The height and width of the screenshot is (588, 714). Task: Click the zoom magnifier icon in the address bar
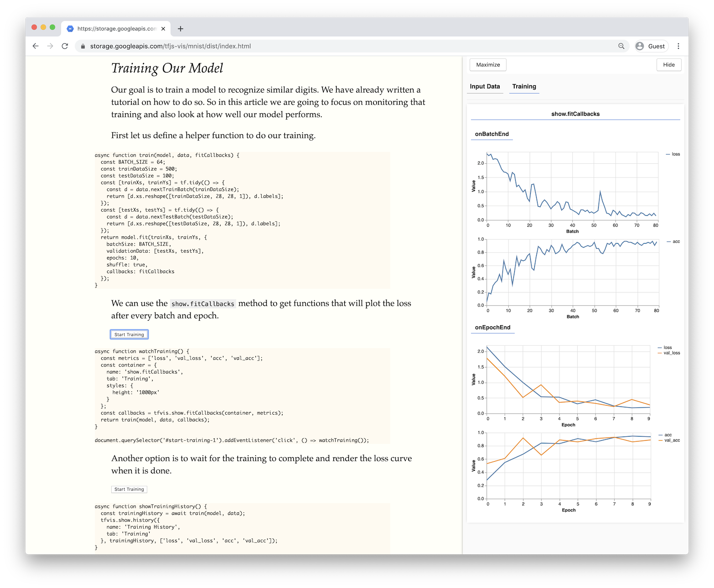click(621, 46)
